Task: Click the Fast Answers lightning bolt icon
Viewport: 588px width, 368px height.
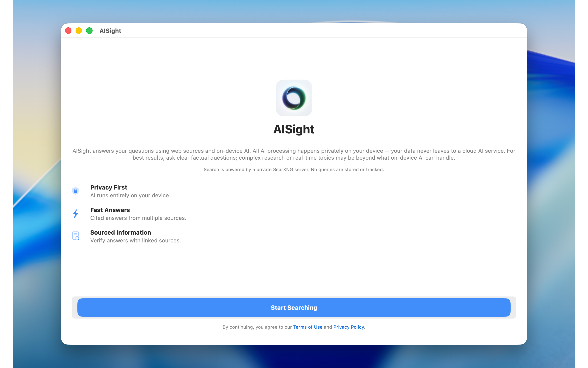Action: (76, 213)
